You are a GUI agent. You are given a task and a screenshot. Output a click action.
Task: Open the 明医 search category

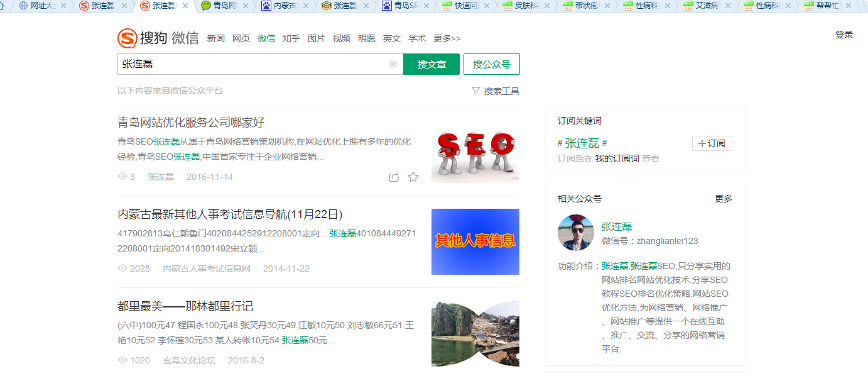[367, 38]
